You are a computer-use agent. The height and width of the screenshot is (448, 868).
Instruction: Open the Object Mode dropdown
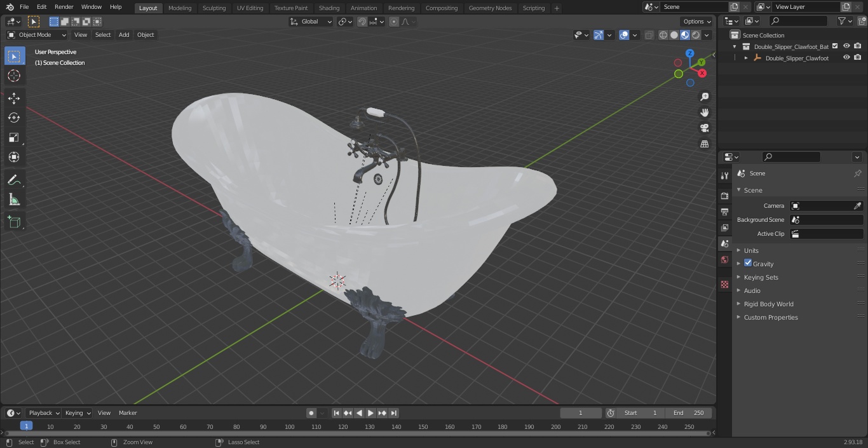37,35
